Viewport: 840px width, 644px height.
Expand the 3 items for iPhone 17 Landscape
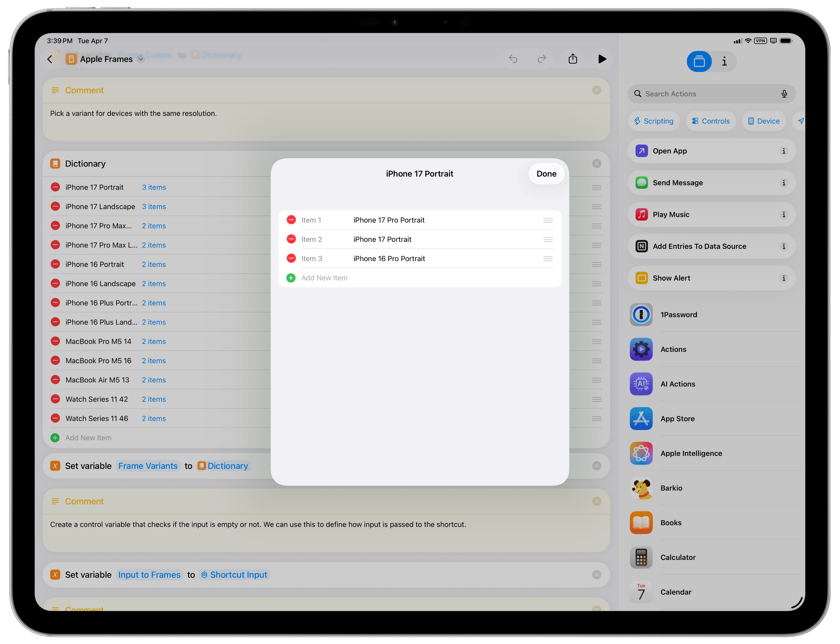coord(154,206)
